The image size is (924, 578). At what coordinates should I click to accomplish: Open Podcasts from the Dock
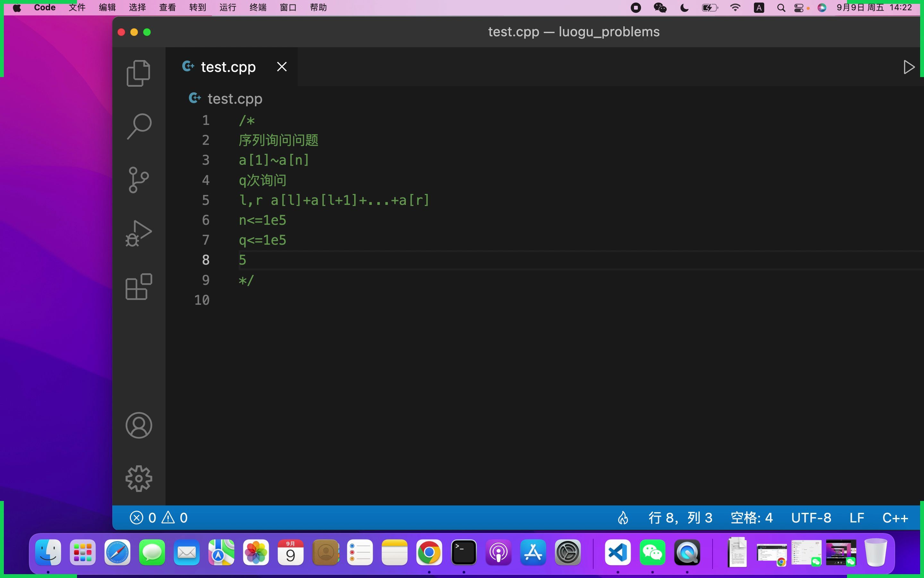point(498,552)
